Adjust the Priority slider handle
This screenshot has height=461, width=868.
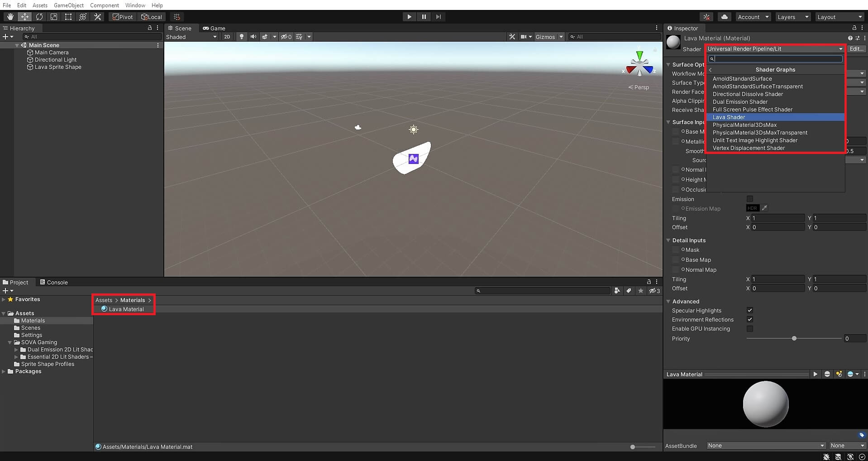(x=794, y=338)
